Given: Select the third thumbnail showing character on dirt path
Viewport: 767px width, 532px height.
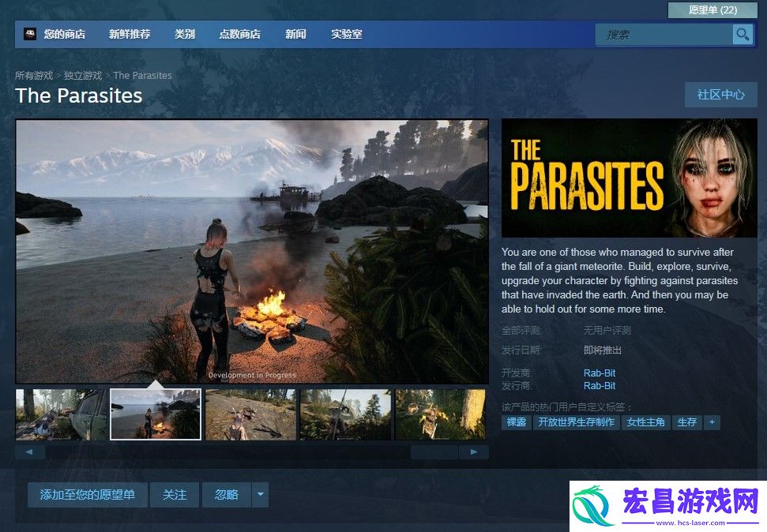Looking at the screenshot, I should (250, 414).
